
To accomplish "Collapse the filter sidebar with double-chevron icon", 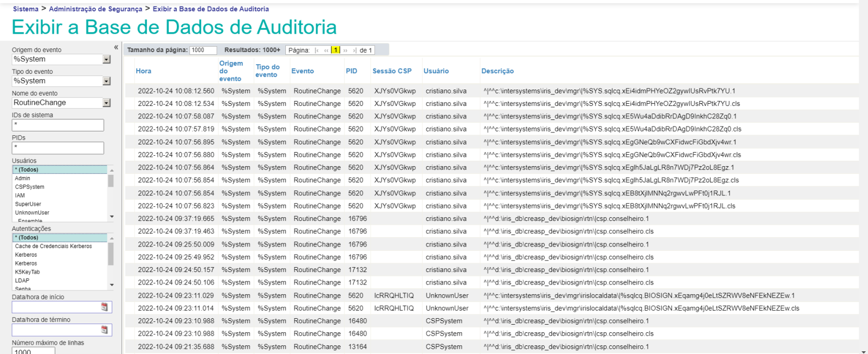I will 116,47.
